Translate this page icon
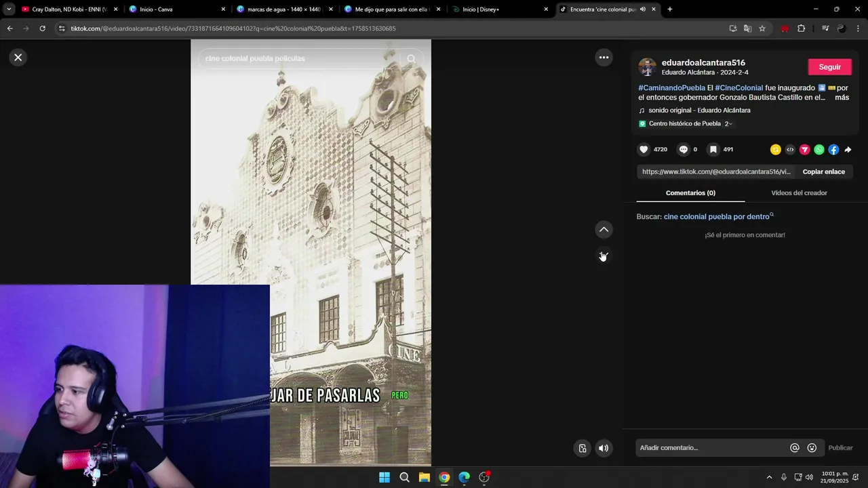 [747, 28]
